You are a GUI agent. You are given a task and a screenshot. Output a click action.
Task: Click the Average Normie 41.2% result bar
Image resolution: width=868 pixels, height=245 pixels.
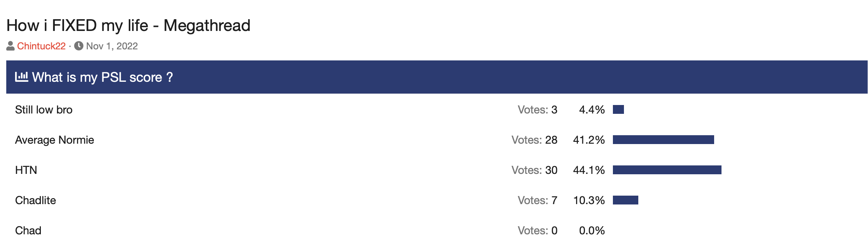pyautogui.click(x=663, y=140)
